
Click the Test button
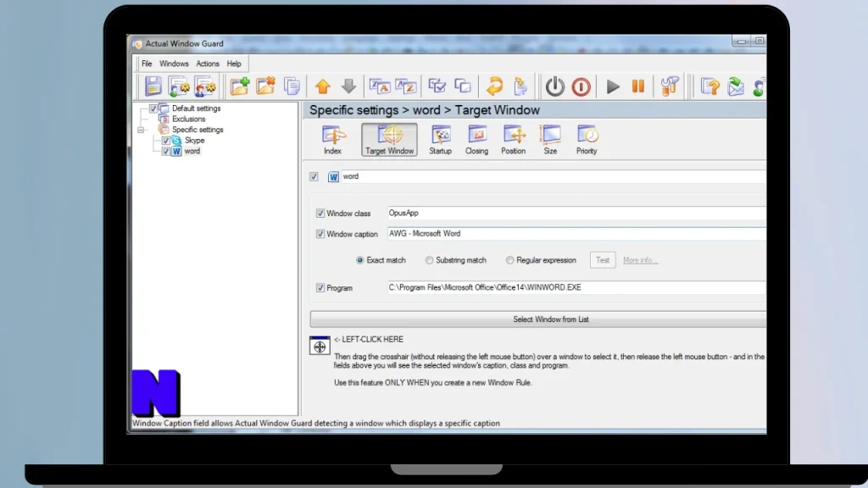[603, 260]
